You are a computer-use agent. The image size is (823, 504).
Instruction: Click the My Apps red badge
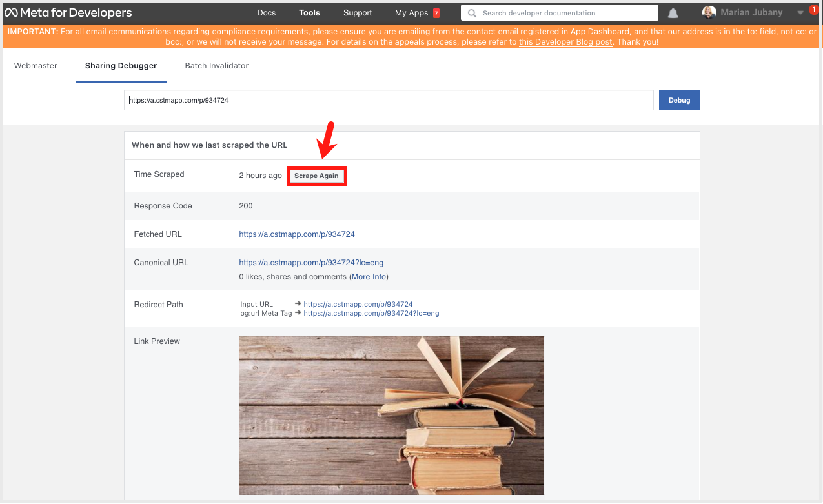tap(436, 13)
